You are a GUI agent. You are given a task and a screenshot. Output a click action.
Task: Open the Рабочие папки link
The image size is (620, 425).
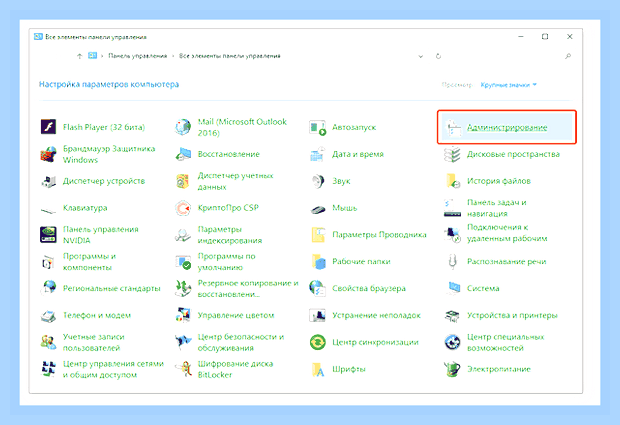pyautogui.click(x=361, y=262)
